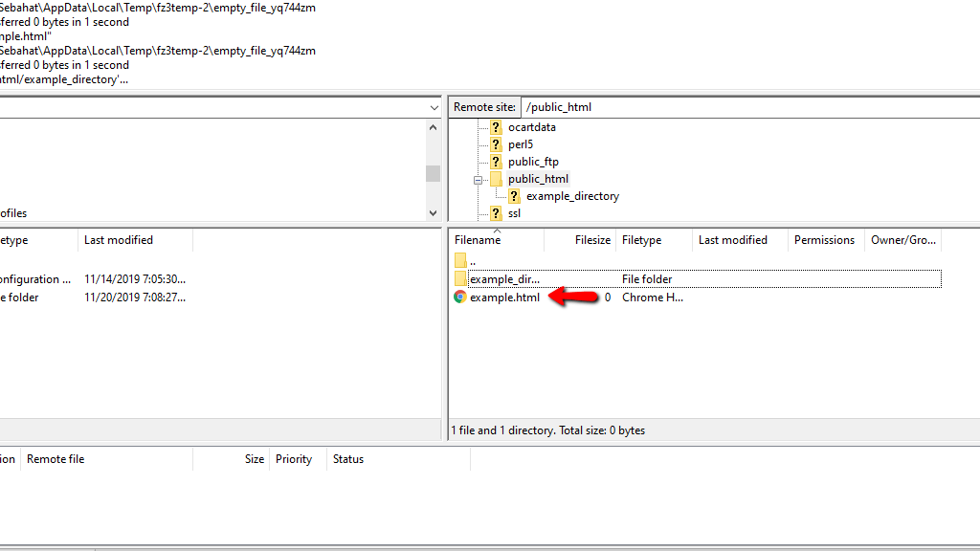Viewport: 980px width, 551px height.
Task: Click the example_dir... folder icon in file list
Action: point(460,278)
